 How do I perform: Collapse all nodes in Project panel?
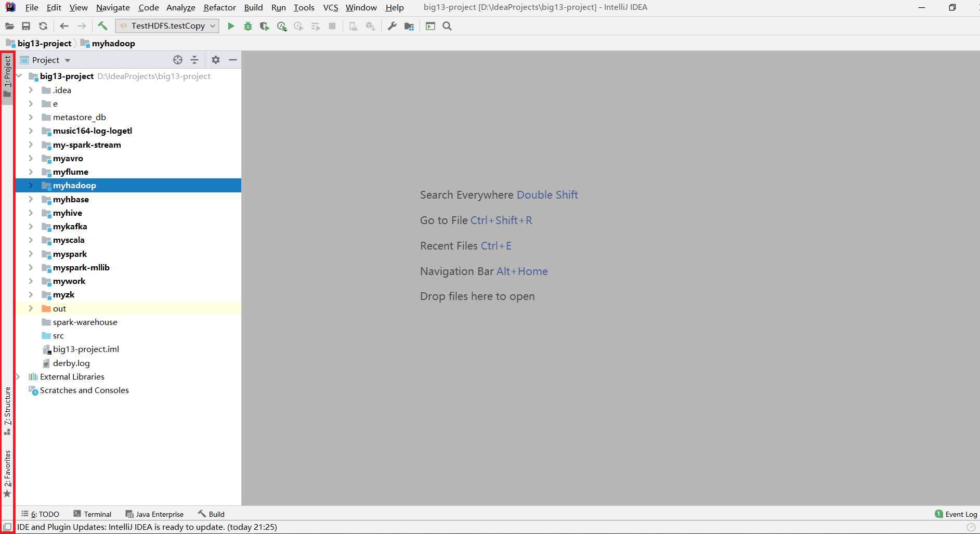[194, 60]
